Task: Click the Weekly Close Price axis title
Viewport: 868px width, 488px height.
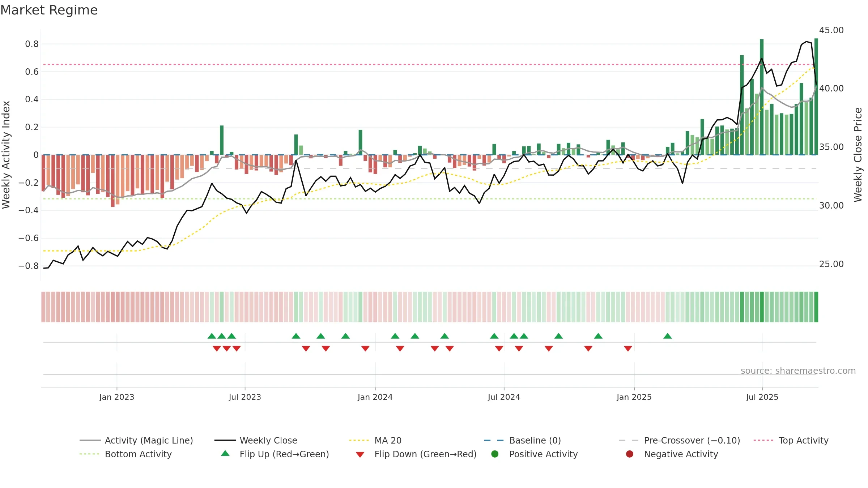Action: (858, 155)
